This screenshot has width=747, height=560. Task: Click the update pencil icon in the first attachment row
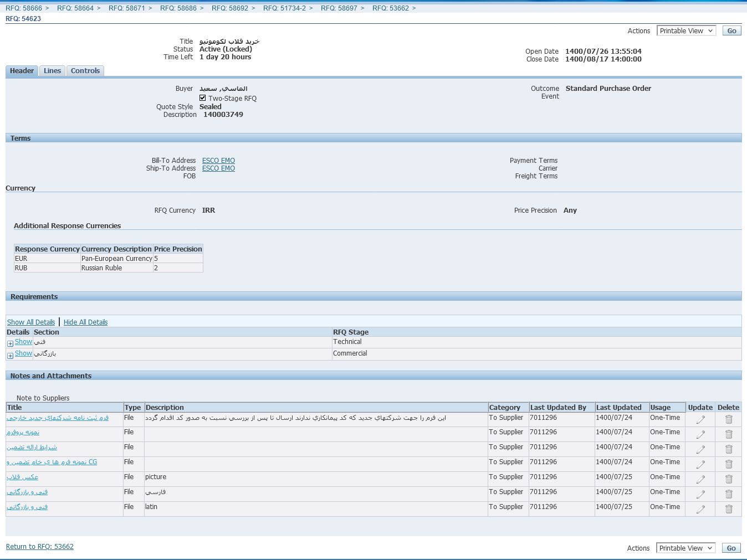[700, 420]
